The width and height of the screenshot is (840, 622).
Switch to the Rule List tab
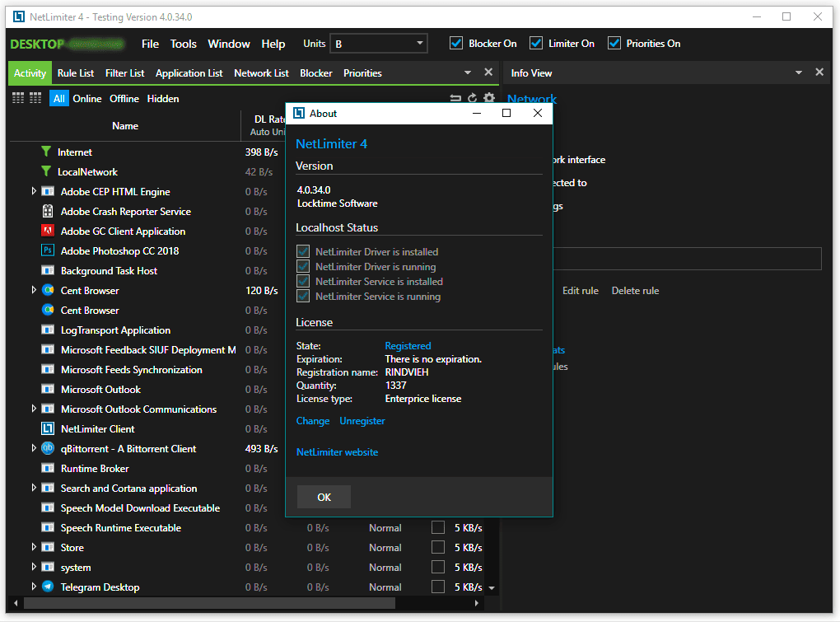click(76, 73)
